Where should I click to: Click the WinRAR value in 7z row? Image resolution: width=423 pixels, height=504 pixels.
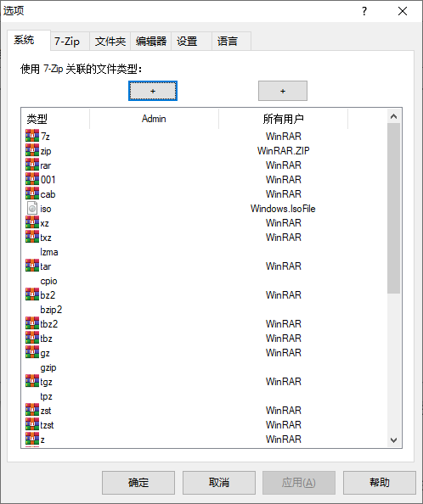(284, 137)
